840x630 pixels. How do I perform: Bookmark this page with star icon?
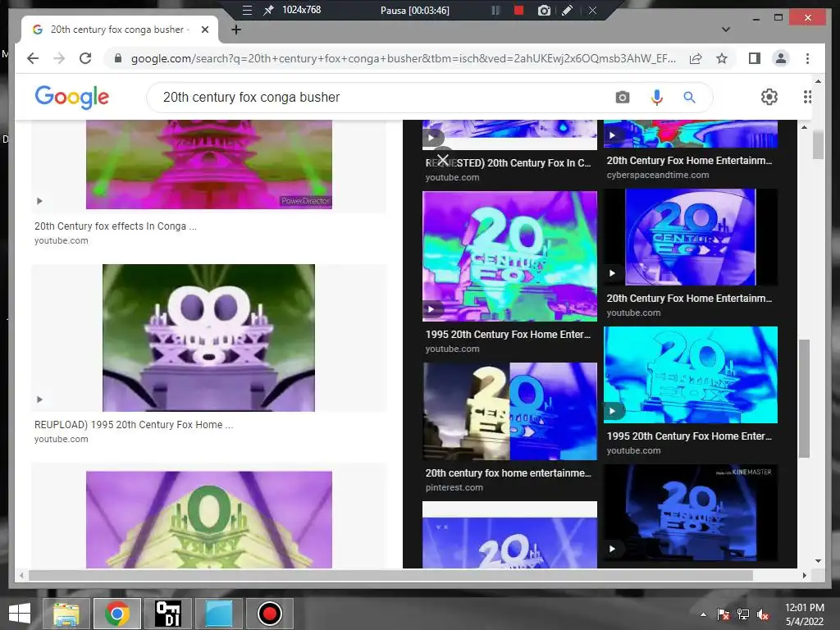(722, 58)
